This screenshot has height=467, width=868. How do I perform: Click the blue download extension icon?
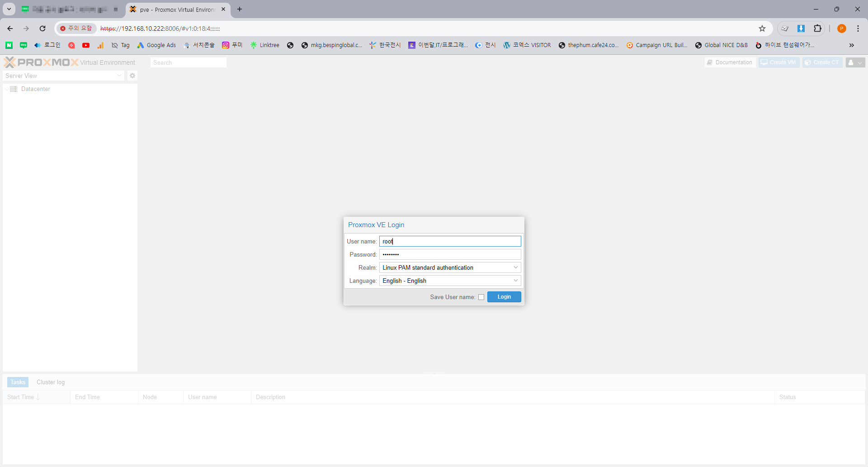pyautogui.click(x=801, y=29)
